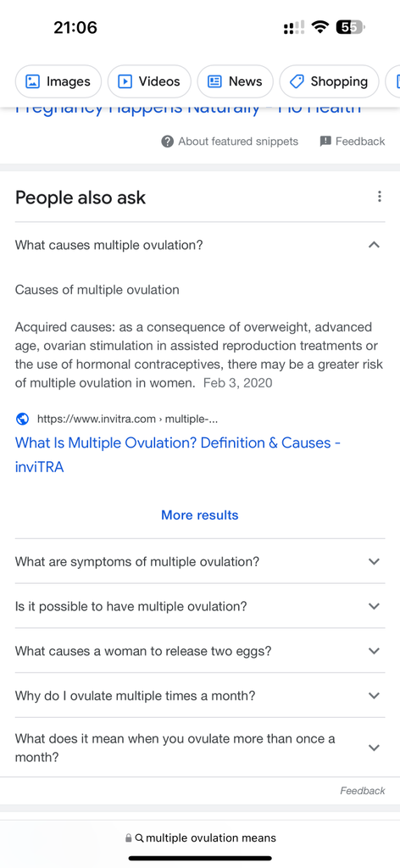The height and width of the screenshot is (868, 400).
Task: Expand 'What are symptoms of multiple ovulation?'
Action: click(200, 561)
